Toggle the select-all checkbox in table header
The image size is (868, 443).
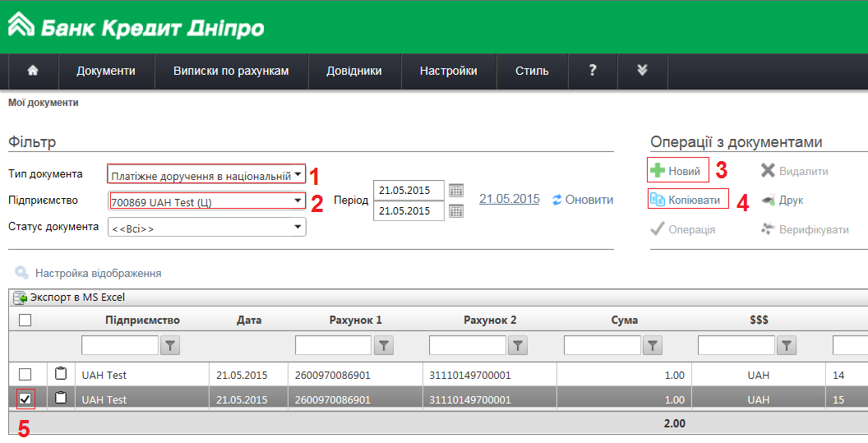25,321
